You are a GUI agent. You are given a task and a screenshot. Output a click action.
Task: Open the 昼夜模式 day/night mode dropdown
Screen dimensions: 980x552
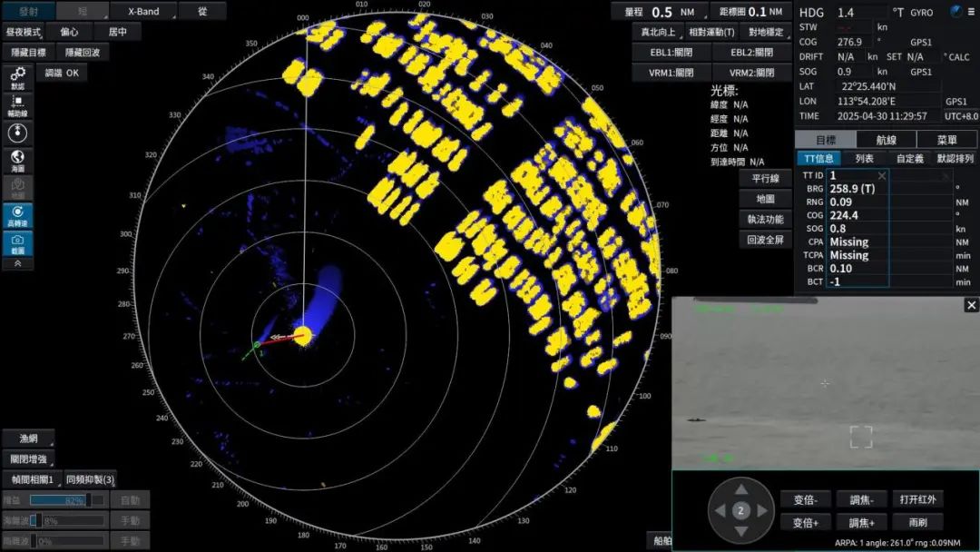[x=23, y=32]
